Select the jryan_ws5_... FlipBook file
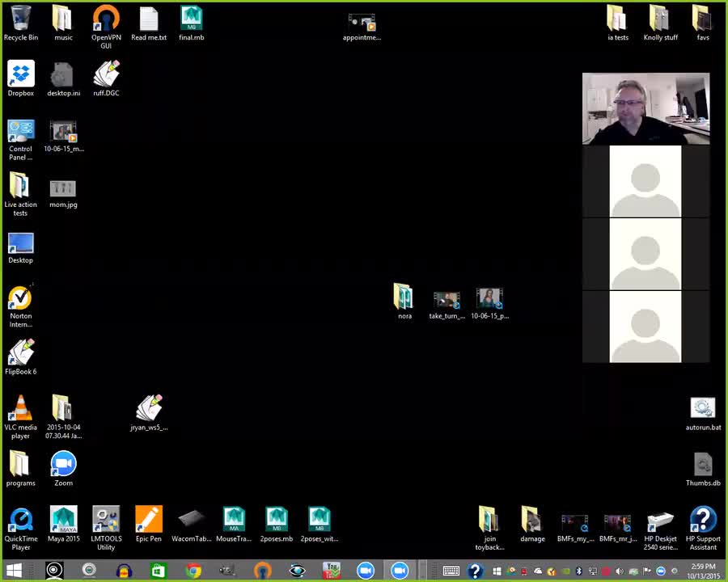Image resolution: width=728 pixels, height=582 pixels. click(x=149, y=412)
